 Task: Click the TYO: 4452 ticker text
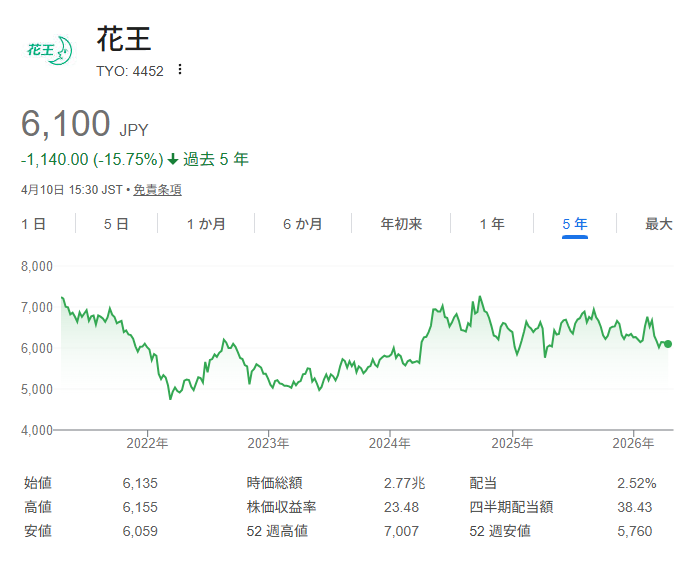(x=130, y=71)
